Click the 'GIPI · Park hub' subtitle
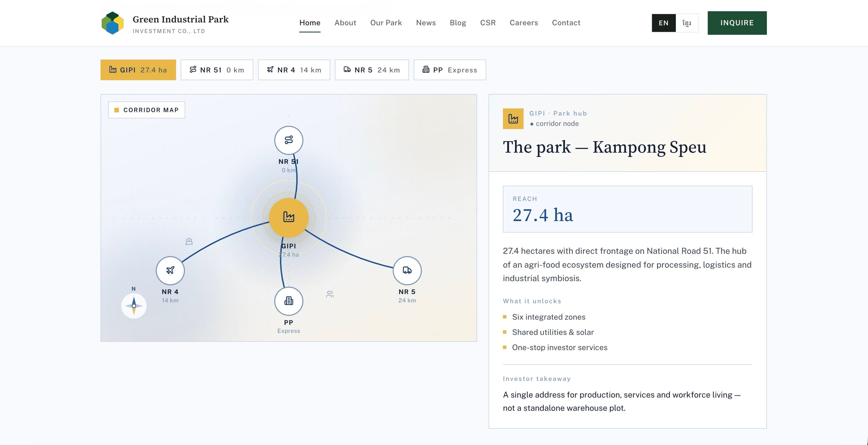The image size is (868, 445). (x=558, y=113)
